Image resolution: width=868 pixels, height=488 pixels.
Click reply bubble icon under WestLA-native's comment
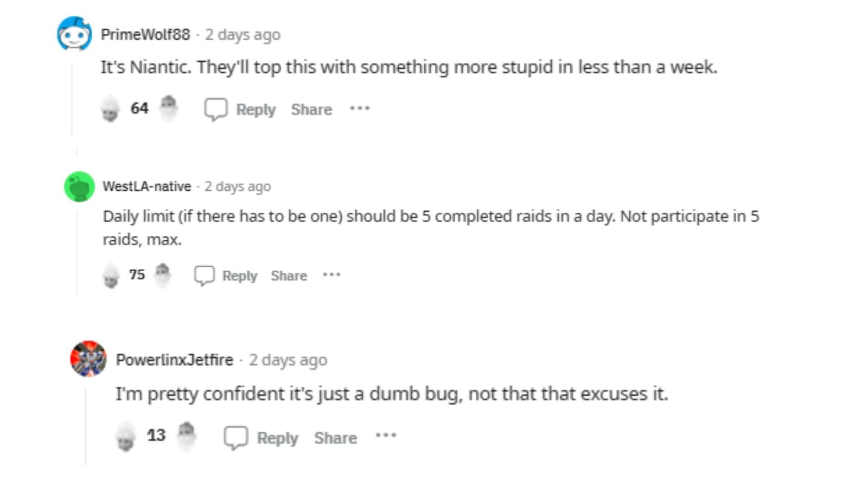coord(205,275)
